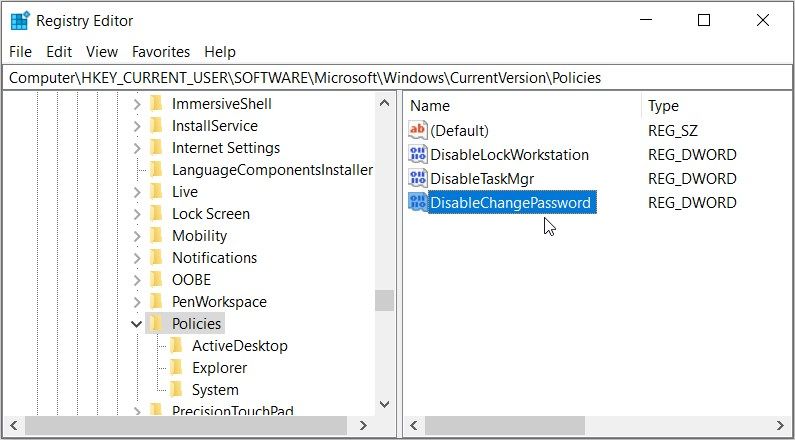Click values pane horizontal scroll left arrow

[x=414, y=425]
